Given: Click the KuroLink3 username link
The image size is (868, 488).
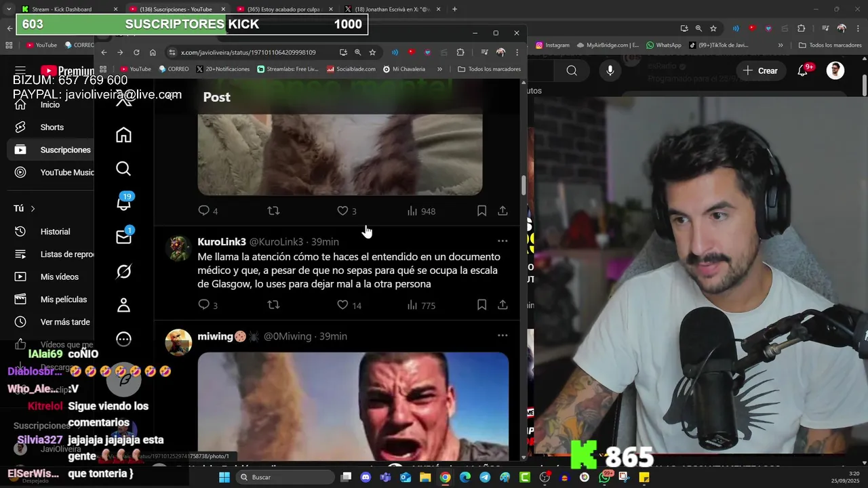Looking at the screenshot, I should (x=222, y=242).
